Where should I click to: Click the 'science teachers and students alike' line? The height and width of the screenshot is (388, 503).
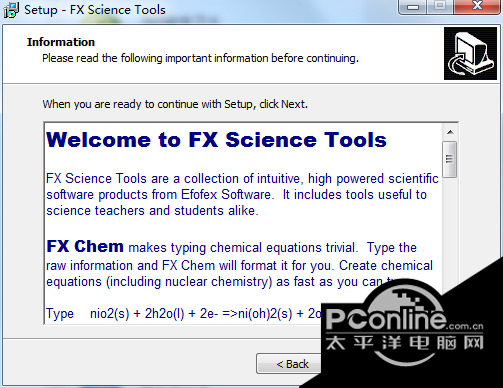[x=152, y=211]
